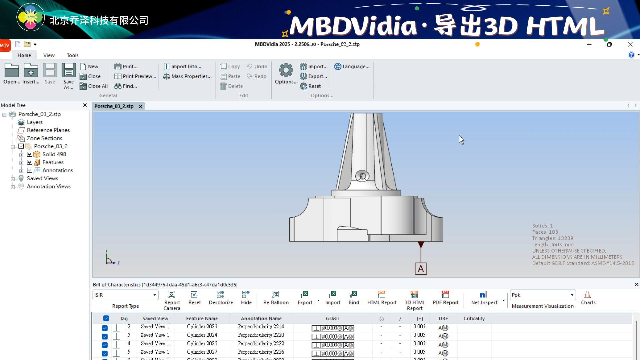The image size is (640, 360).
Task: Uncheck the row 4 checkbox in table
Action: [105, 345]
